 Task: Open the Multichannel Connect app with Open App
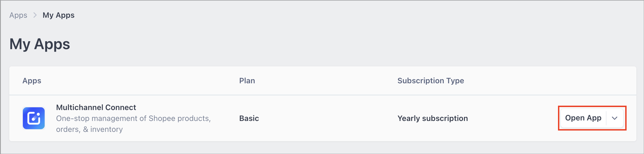(583, 118)
